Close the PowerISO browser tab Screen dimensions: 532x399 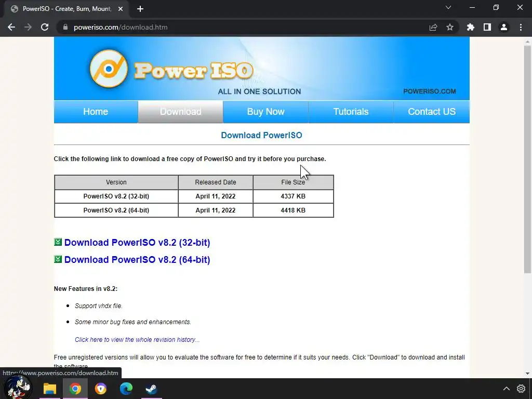[x=120, y=9]
